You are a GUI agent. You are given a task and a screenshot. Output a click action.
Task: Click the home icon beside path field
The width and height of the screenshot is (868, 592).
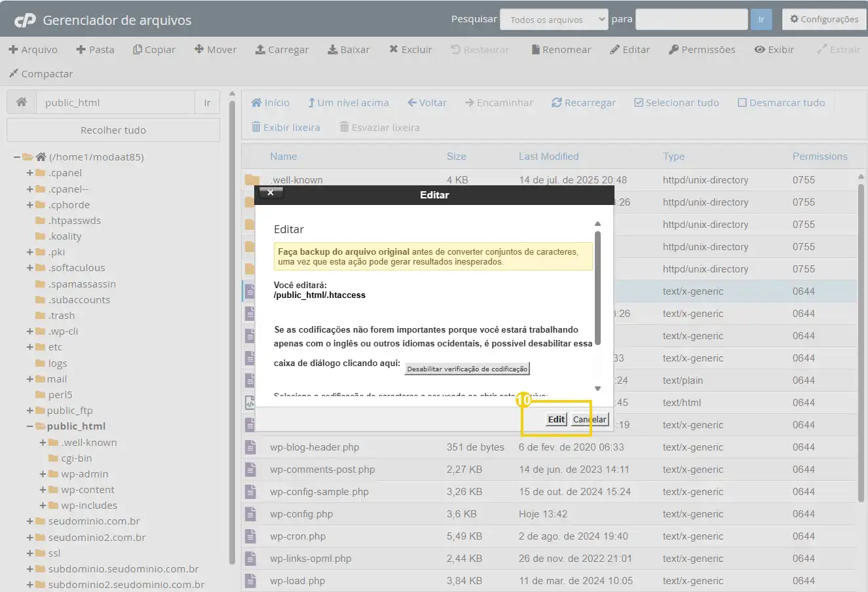(x=22, y=102)
